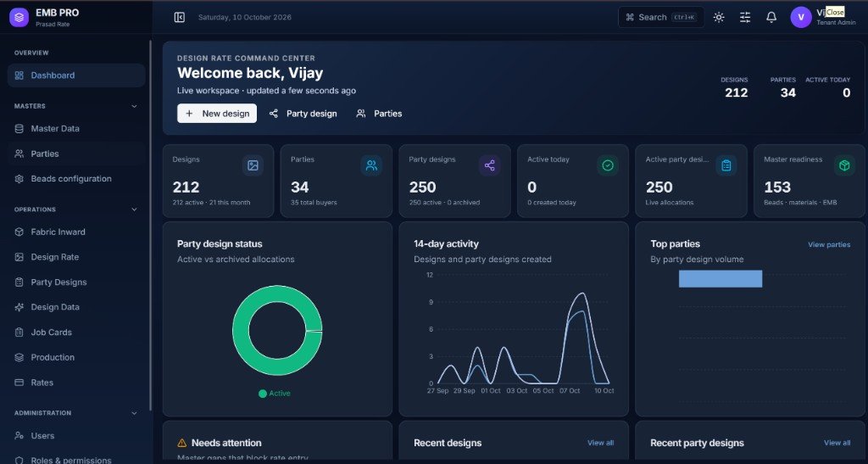Viewport: 868px width, 464px height.
Task: Click the EMB PRO logo icon
Action: coord(19,17)
